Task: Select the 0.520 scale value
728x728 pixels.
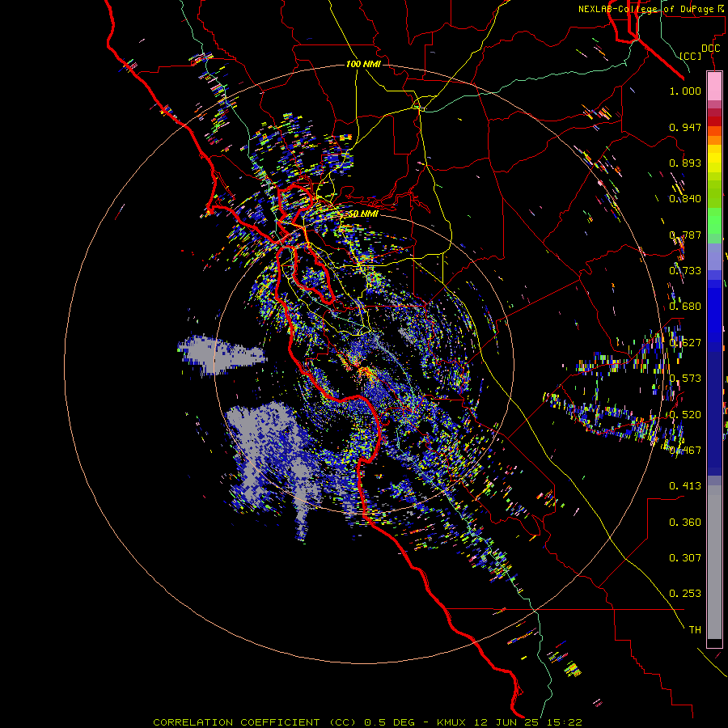Action: tap(685, 415)
